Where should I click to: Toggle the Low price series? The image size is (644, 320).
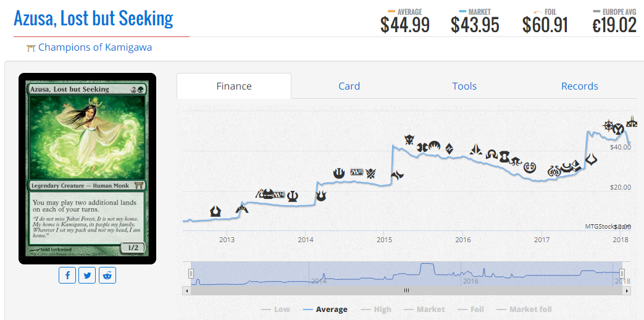275,309
